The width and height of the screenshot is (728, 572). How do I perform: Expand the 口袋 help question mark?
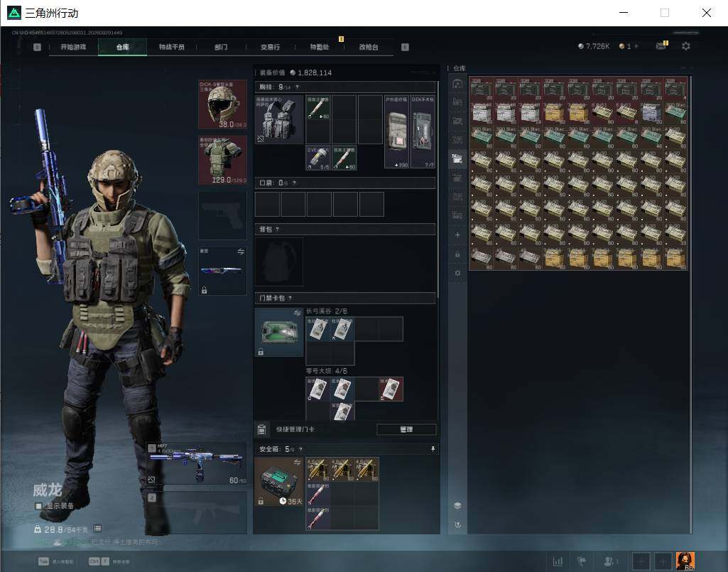click(294, 183)
